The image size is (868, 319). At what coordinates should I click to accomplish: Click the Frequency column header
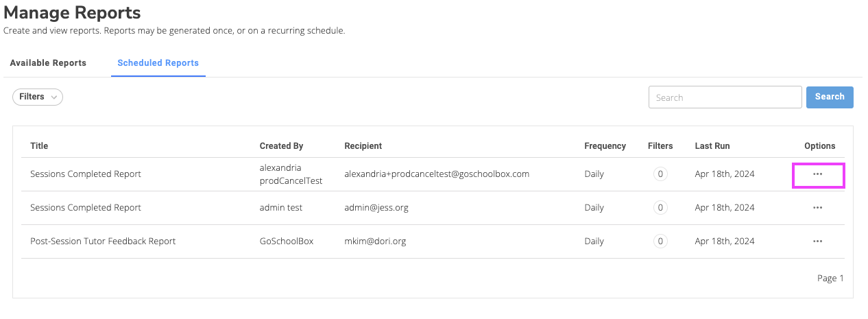point(605,146)
